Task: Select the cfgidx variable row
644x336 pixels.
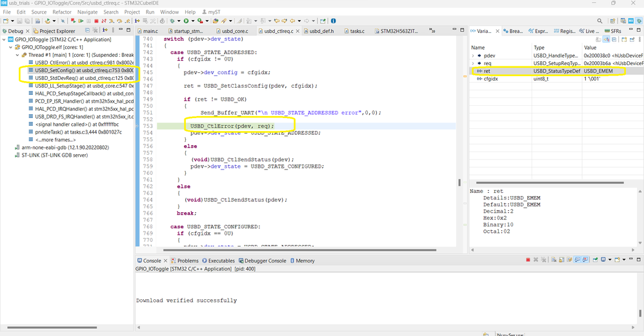Action: click(x=556, y=79)
